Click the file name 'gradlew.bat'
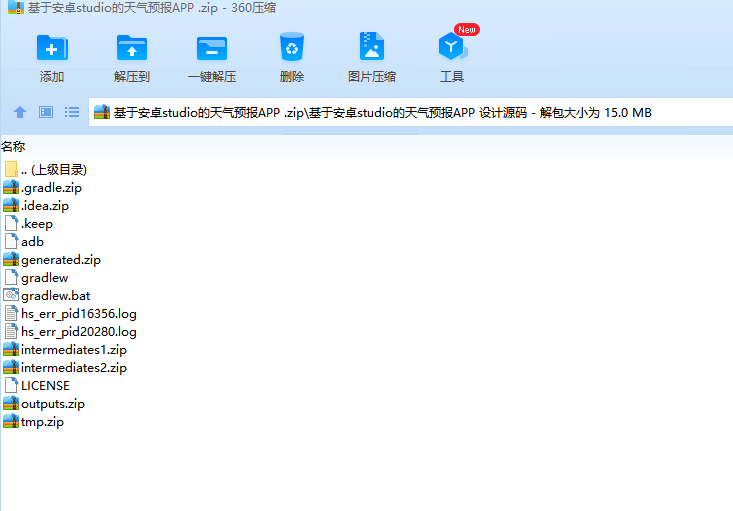The height and width of the screenshot is (511, 733). pos(56,296)
